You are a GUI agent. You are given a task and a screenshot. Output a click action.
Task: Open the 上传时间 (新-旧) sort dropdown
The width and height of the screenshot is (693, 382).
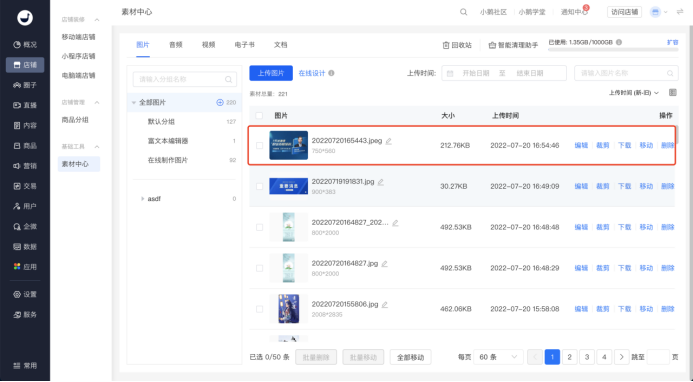pos(634,93)
